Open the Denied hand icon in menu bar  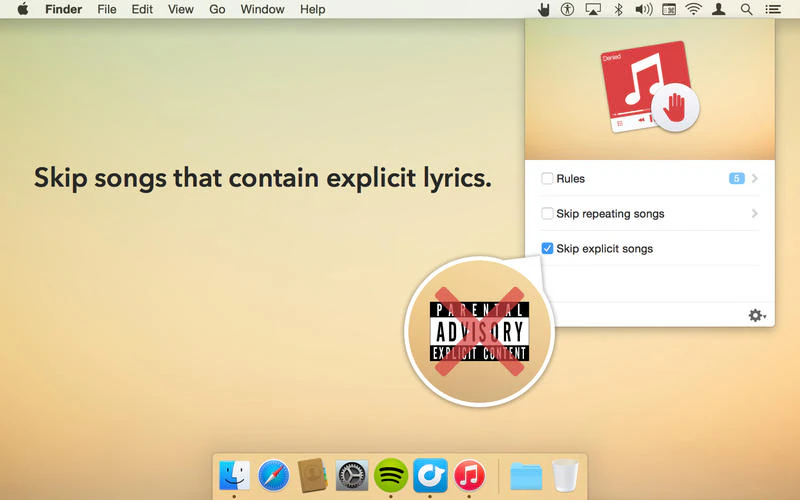coord(544,9)
